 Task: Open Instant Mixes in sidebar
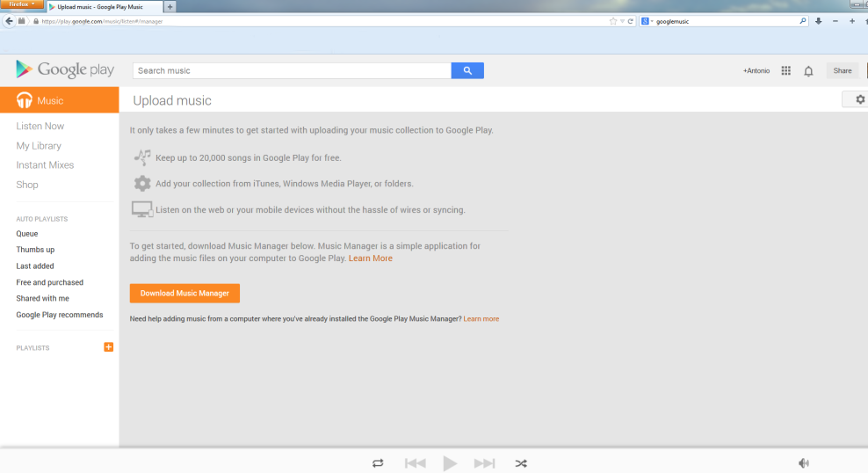tap(45, 165)
